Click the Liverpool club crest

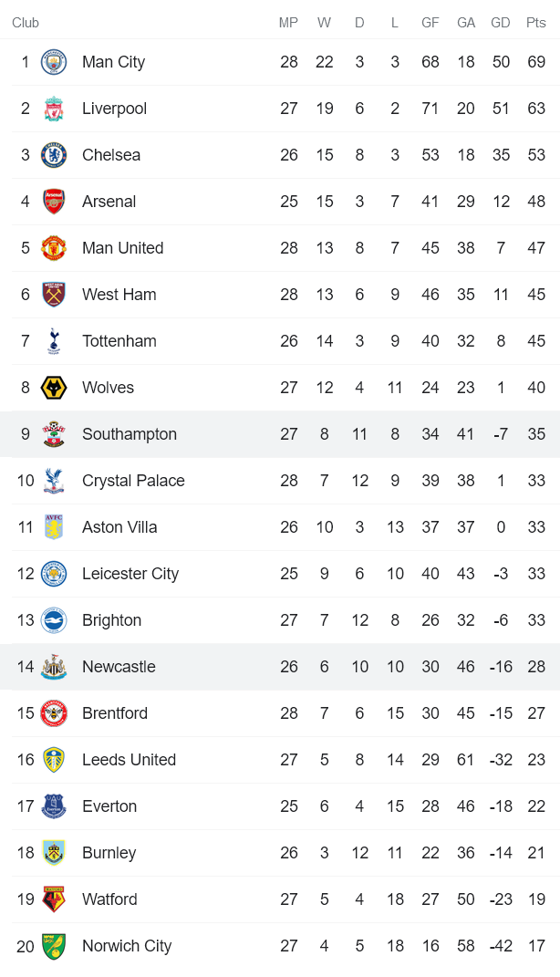53,108
